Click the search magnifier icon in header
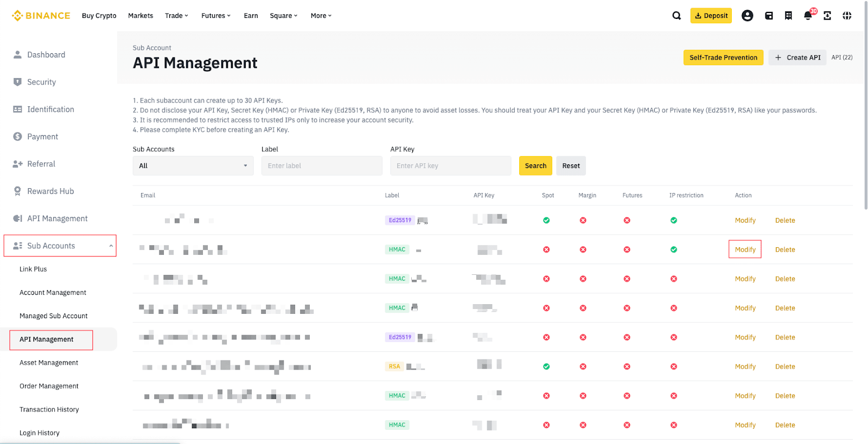 click(x=676, y=16)
